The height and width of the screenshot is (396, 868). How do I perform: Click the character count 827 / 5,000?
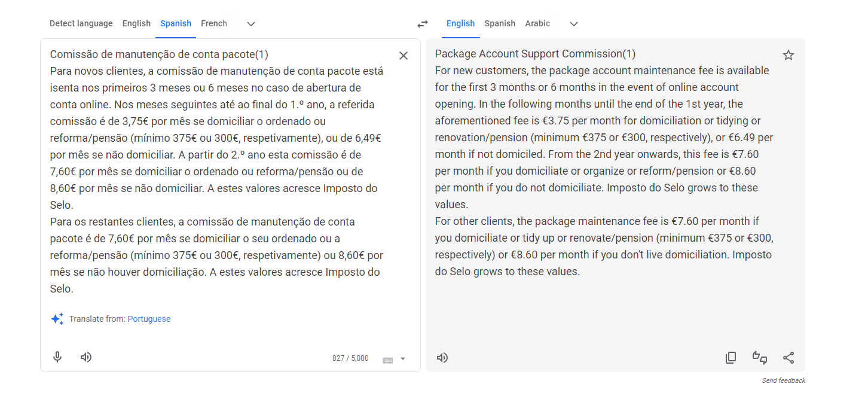pyautogui.click(x=350, y=358)
